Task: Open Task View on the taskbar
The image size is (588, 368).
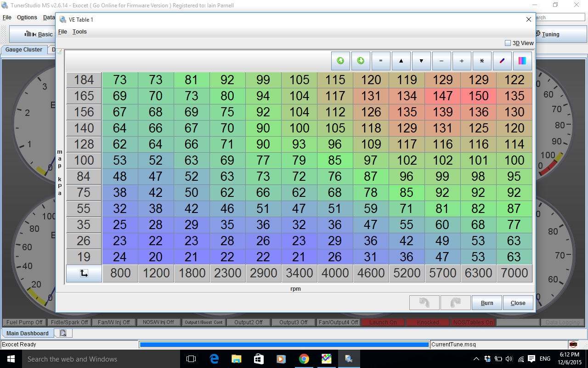Action: click(x=192, y=359)
